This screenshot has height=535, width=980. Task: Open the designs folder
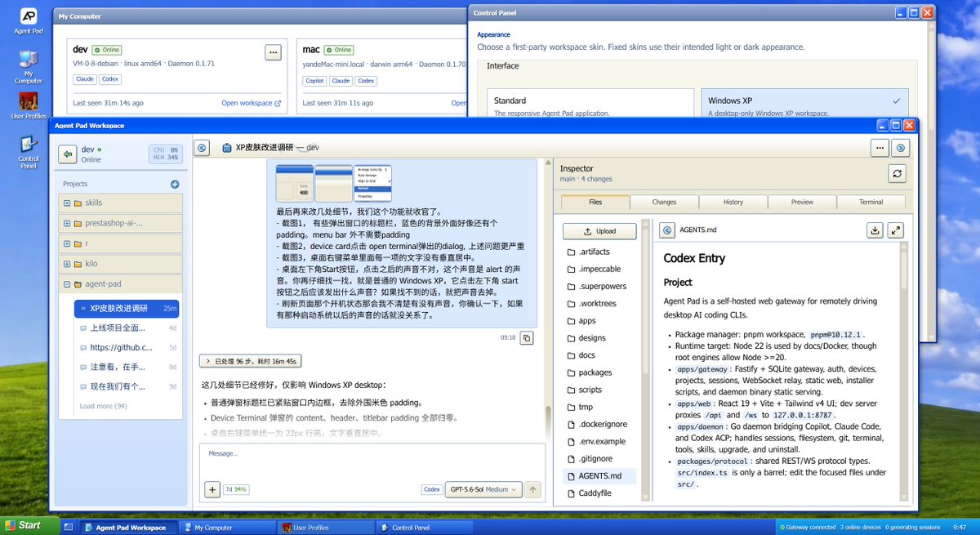[600, 337]
